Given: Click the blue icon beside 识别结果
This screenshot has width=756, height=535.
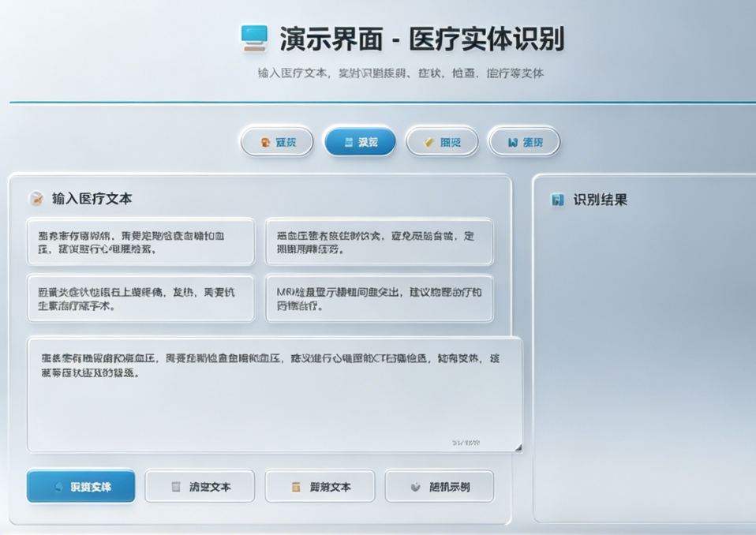Looking at the screenshot, I should point(557,200).
